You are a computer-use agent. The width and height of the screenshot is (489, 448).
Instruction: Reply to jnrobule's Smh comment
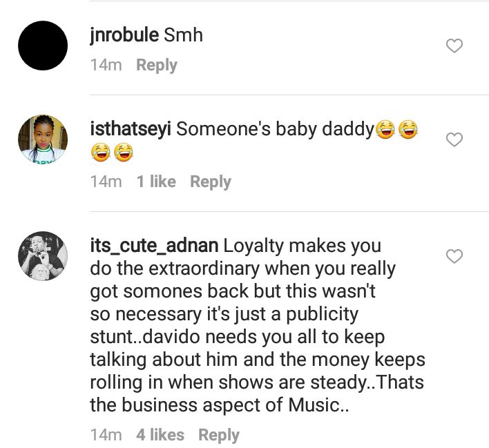(x=157, y=65)
